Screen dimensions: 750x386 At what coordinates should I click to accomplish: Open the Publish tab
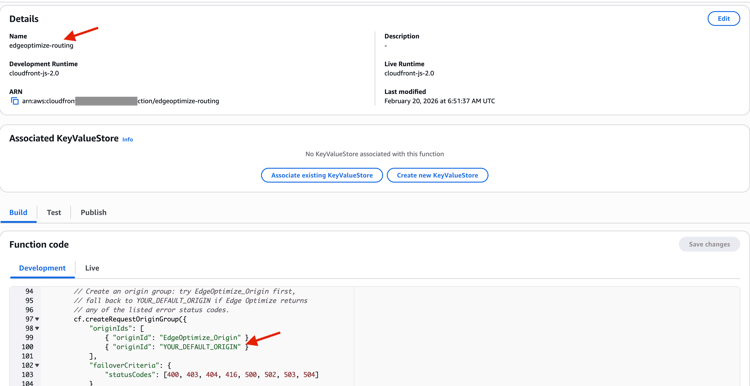coord(93,212)
